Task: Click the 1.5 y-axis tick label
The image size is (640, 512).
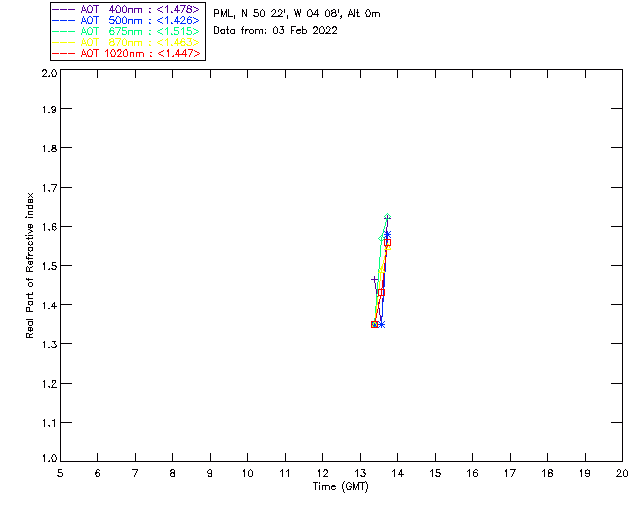Action: pyautogui.click(x=49, y=266)
